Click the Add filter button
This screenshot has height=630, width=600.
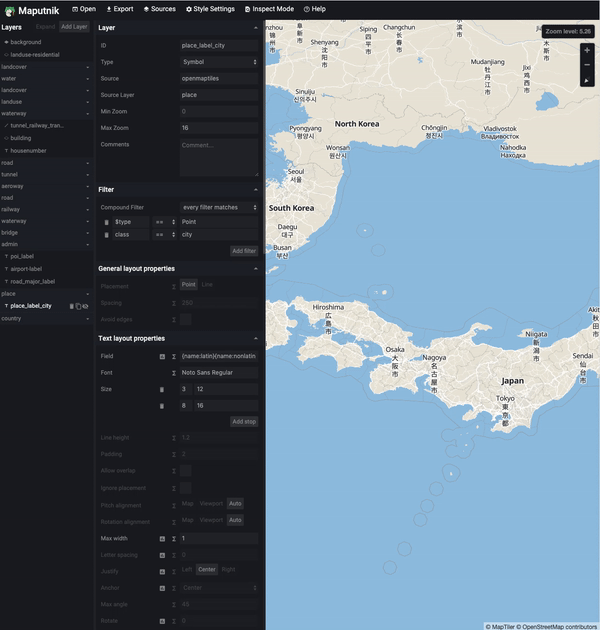pyautogui.click(x=244, y=251)
